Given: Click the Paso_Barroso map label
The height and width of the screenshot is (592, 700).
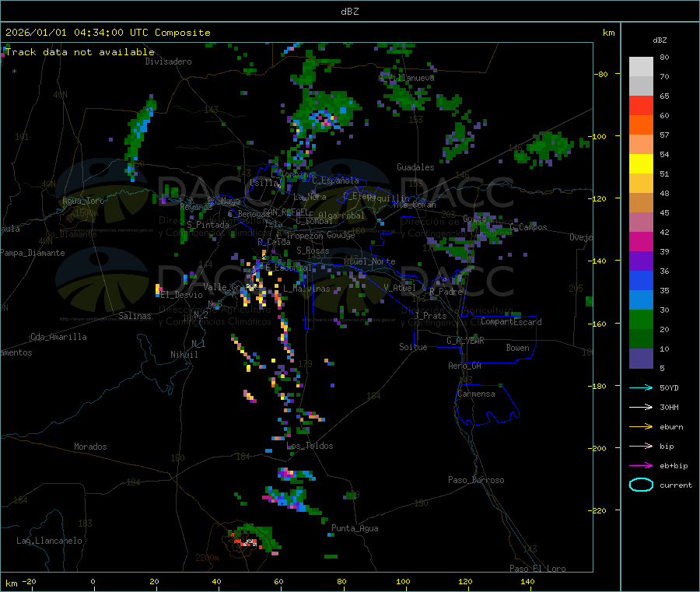Looking at the screenshot, I should (x=476, y=480).
